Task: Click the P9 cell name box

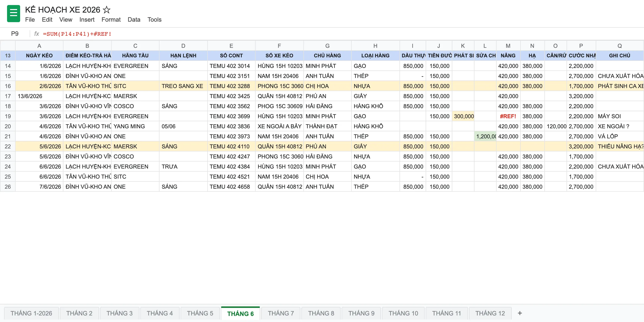Action: pos(15,34)
